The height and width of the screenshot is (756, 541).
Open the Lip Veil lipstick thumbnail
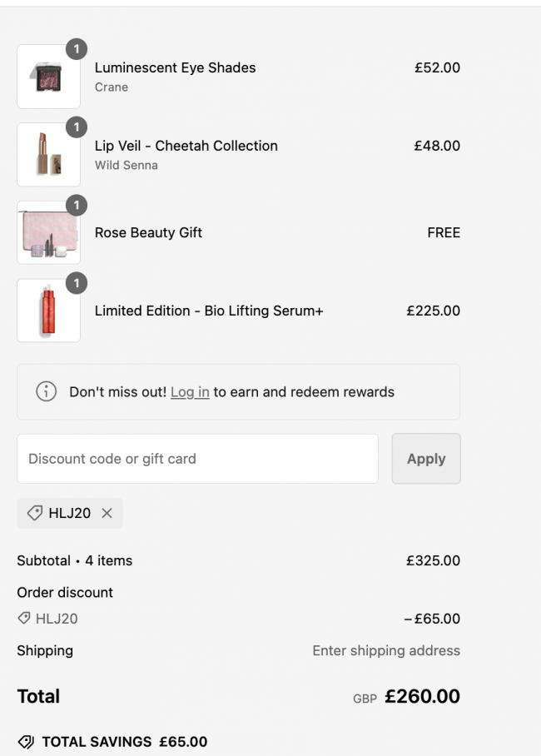click(x=48, y=156)
